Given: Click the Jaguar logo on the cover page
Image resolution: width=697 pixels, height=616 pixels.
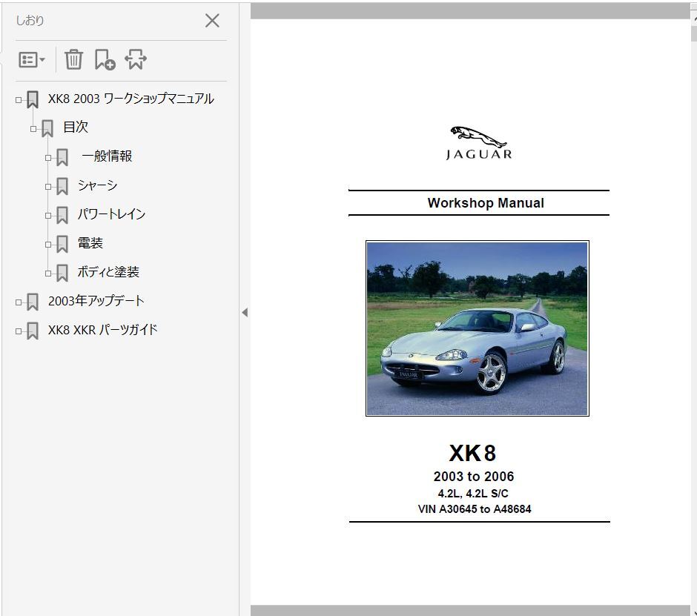Looking at the screenshot, I should click(x=479, y=142).
